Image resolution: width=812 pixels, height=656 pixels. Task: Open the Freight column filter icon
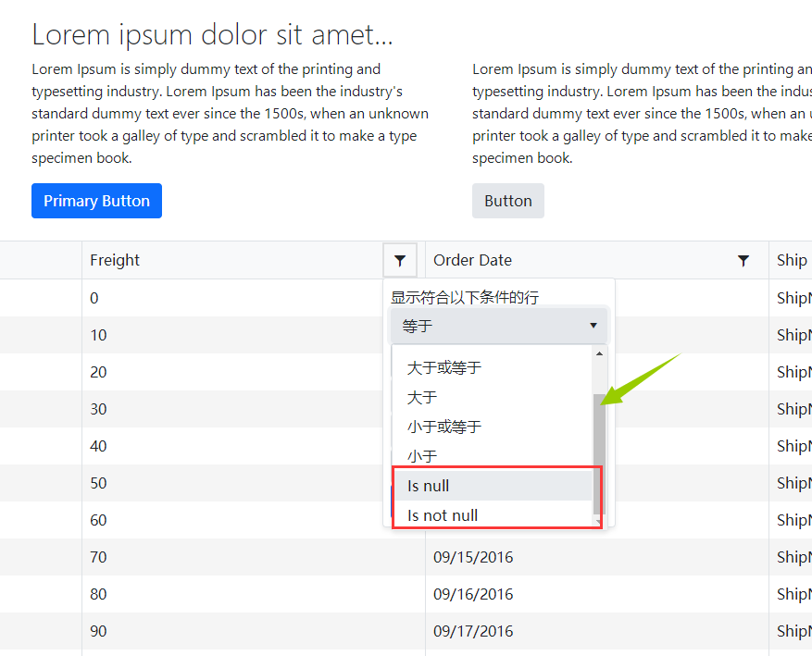tap(399, 261)
